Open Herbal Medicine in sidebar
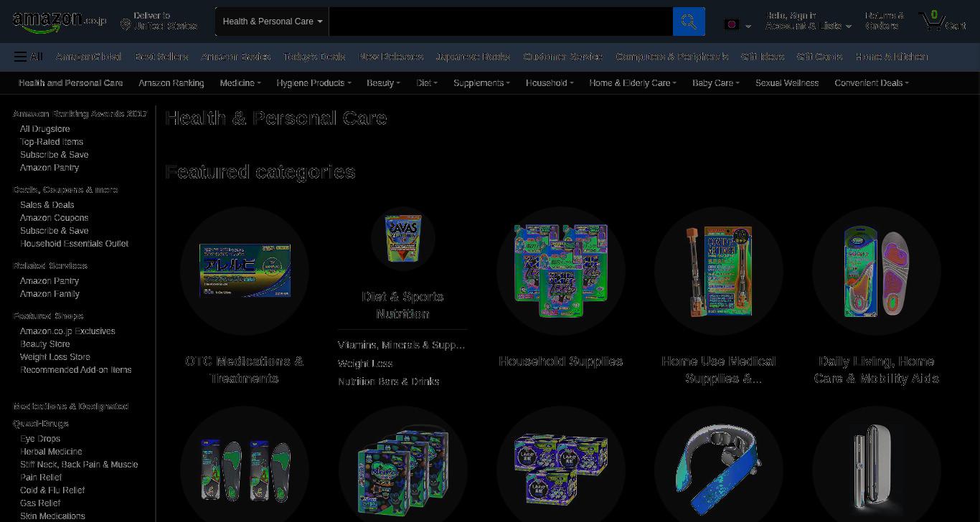Image resolution: width=980 pixels, height=522 pixels. pos(51,452)
